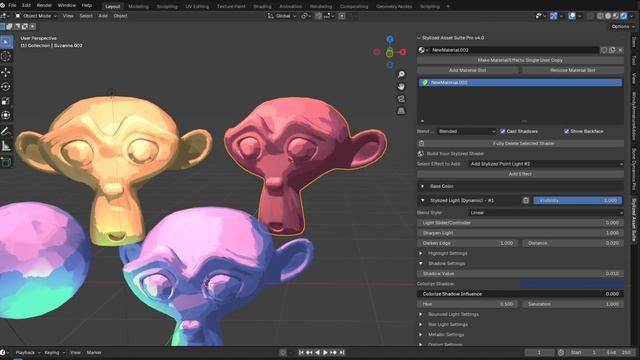The height and width of the screenshot is (360, 640).
Task: Collapse Shadow Settings
Action: point(421,264)
